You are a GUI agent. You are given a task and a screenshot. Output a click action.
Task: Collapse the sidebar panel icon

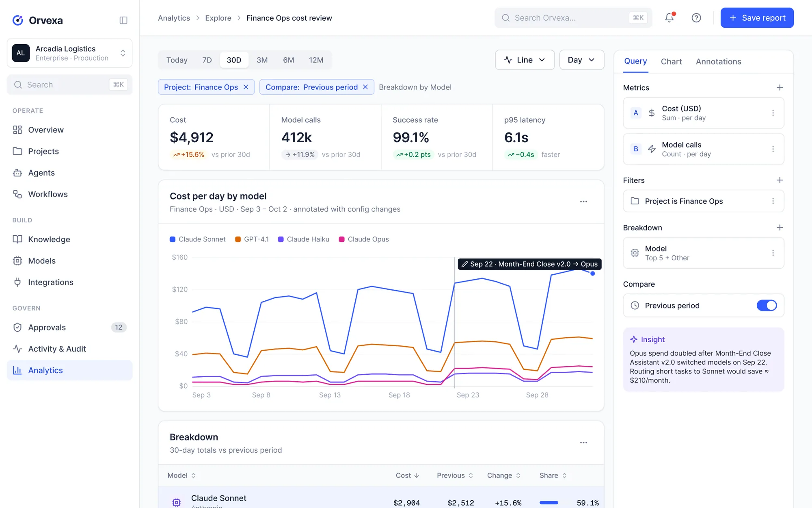tap(123, 20)
